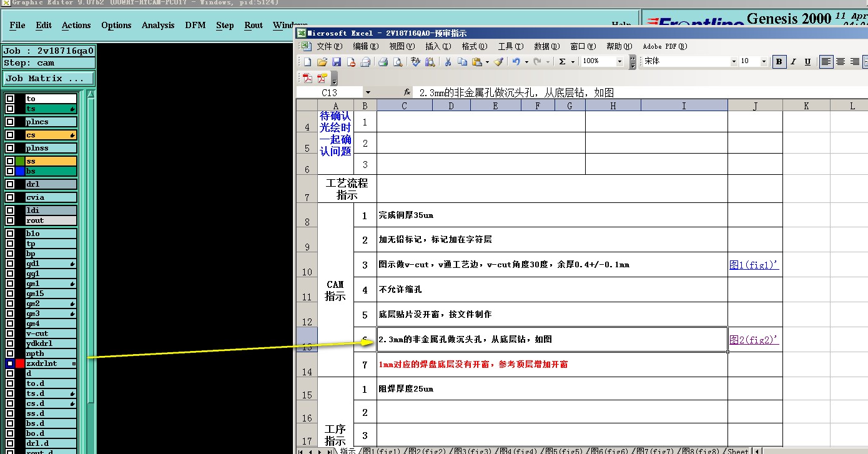The height and width of the screenshot is (454, 868).
Task: Open Print Preview in Excel toolbar
Action: coord(398,62)
